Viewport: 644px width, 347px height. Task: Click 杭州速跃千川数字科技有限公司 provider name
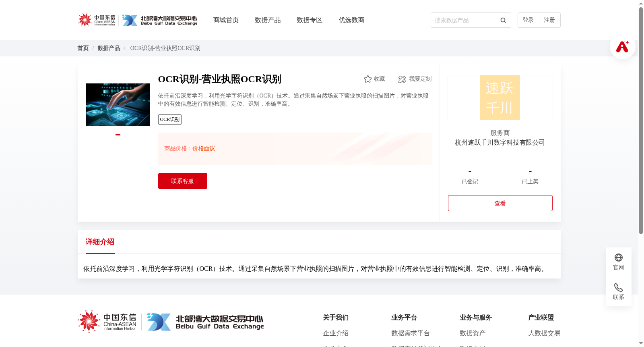pyautogui.click(x=500, y=143)
